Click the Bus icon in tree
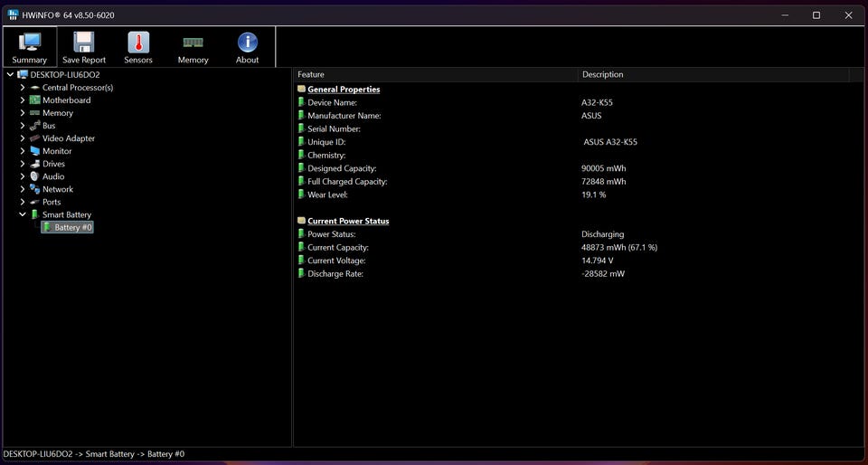Image resolution: width=868 pixels, height=465 pixels. point(35,126)
